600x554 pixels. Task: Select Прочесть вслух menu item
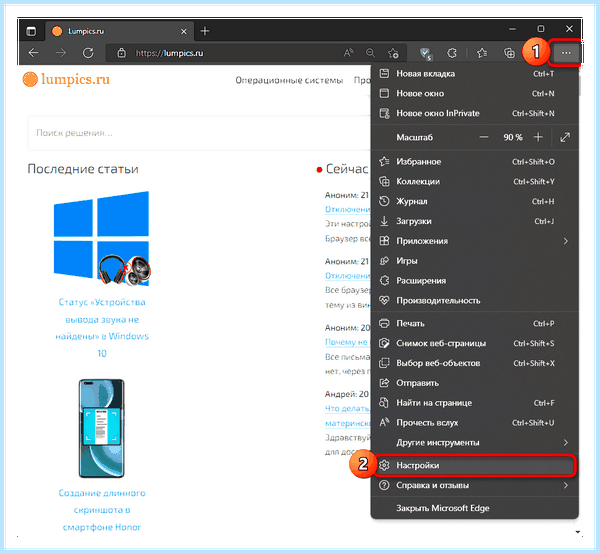(x=474, y=423)
